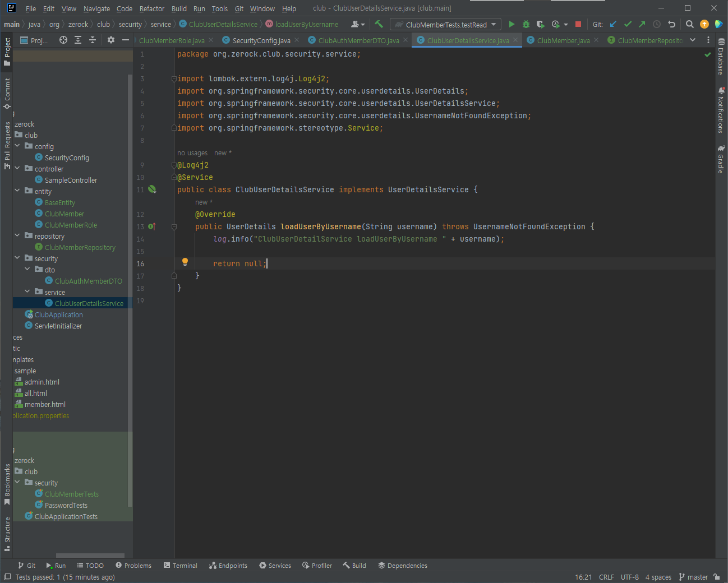Open the Navigate menu
Screen dimensions: 728x583
pyautogui.click(x=96, y=8)
